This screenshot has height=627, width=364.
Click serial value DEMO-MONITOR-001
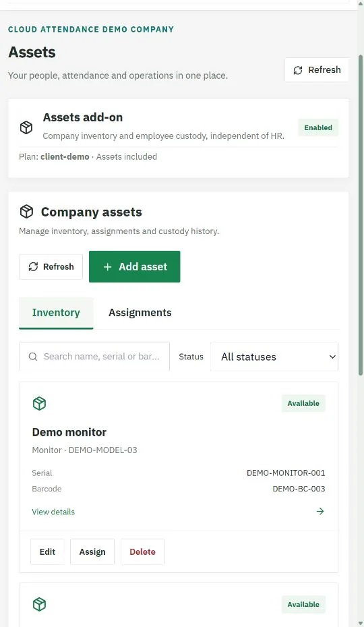point(286,473)
